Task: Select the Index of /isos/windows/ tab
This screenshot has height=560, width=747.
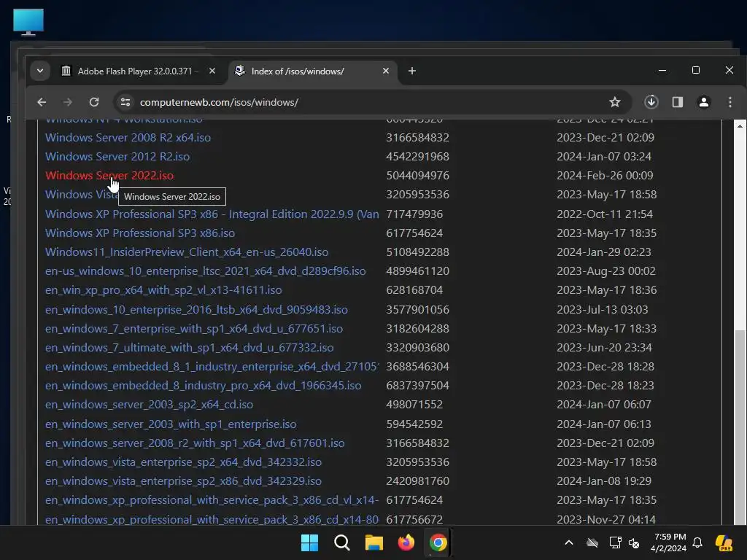Action: coord(312,71)
